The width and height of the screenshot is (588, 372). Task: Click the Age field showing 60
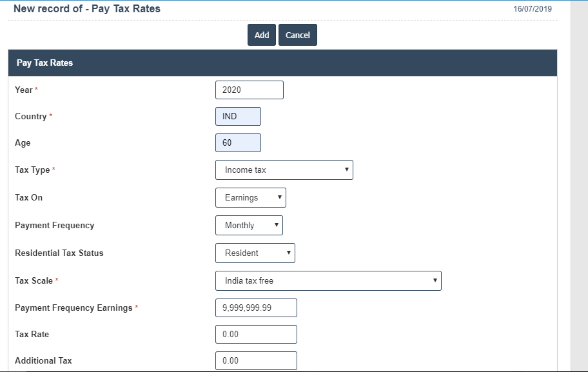tap(238, 143)
